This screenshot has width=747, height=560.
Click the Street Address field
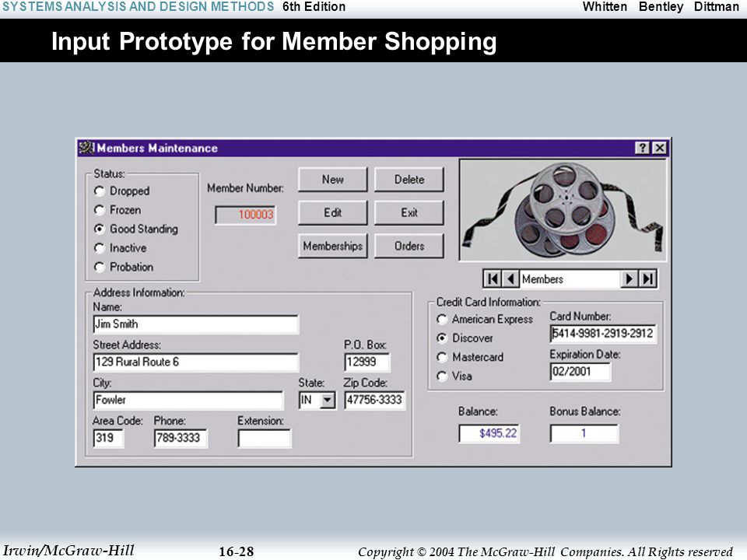[196, 362]
